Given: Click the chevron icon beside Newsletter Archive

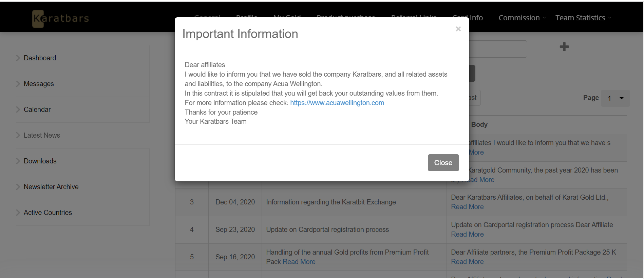Looking at the screenshot, I should tap(18, 187).
